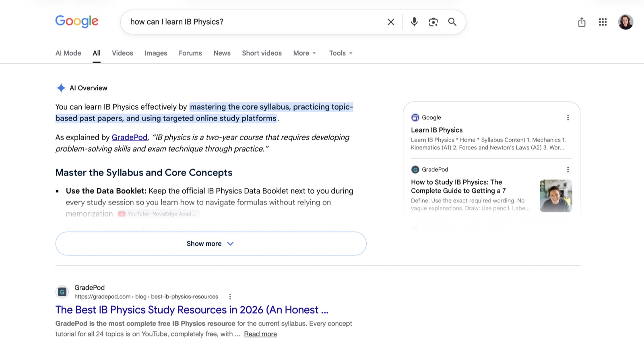Image resolution: width=644 pixels, height=343 pixels.
Task: Open the Tools dropdown
Action: coord(341,53)
